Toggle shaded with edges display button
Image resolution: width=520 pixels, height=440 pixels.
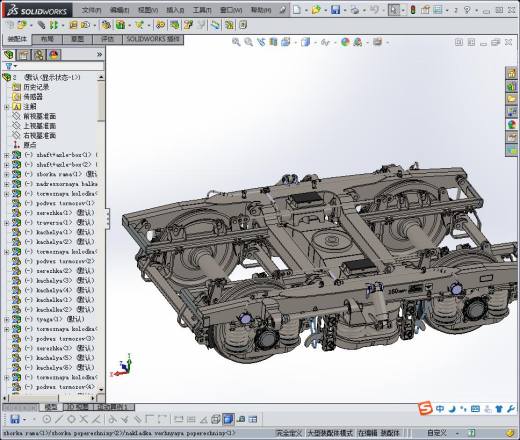228,419
